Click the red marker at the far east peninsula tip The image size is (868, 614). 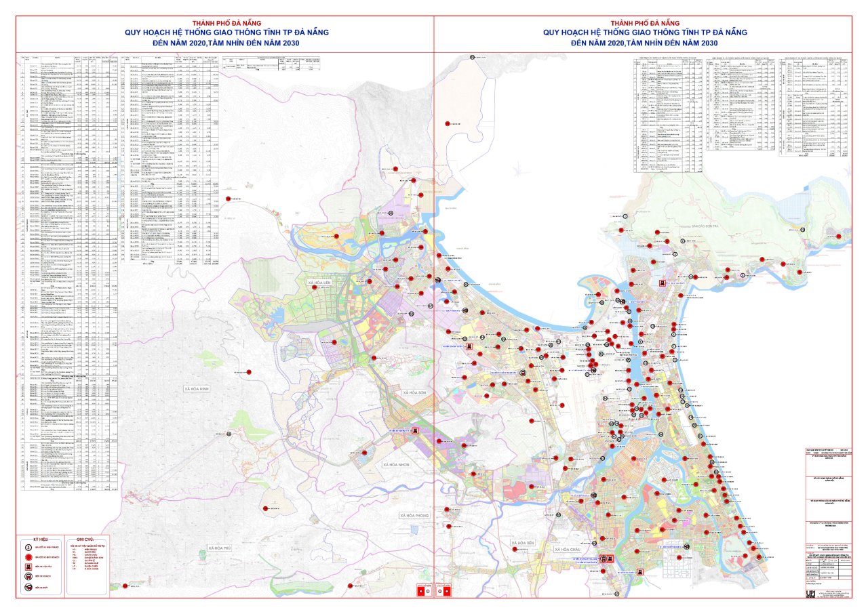[x=839, y=236]
